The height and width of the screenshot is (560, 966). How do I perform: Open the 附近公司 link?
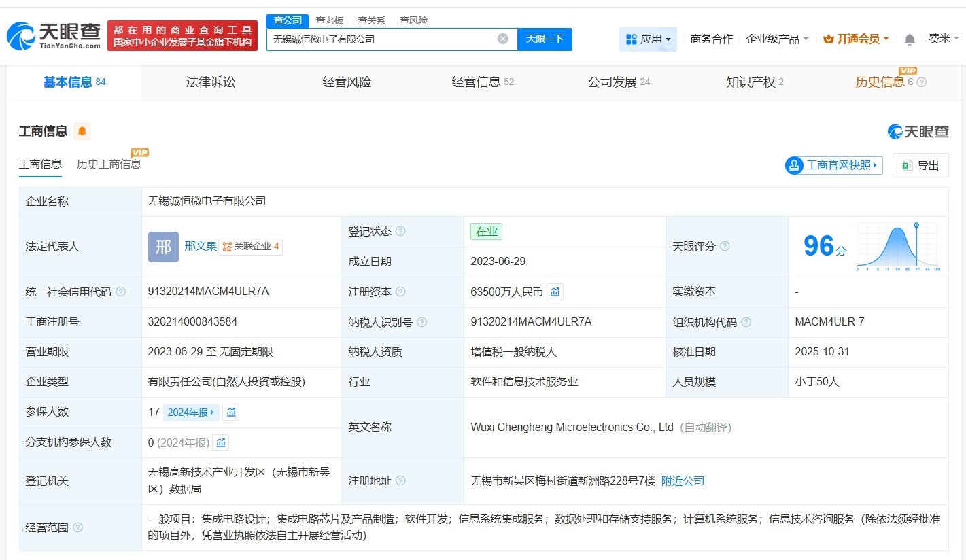(683, 480)
